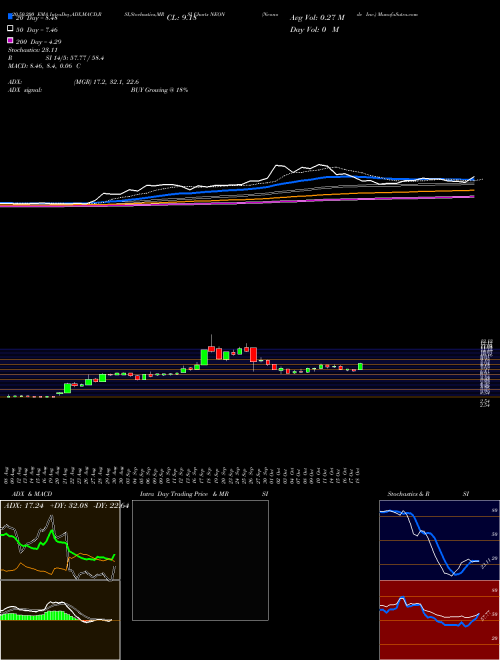The image size is (500, 660).
Task: Click the 'Avg Vol: 0.27 M' label
Action: pos(317,18)
